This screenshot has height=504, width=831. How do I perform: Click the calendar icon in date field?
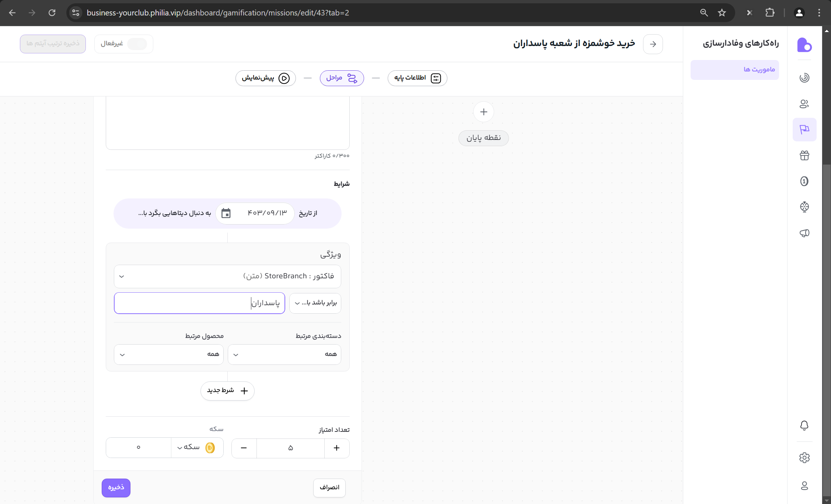point(226,213)
